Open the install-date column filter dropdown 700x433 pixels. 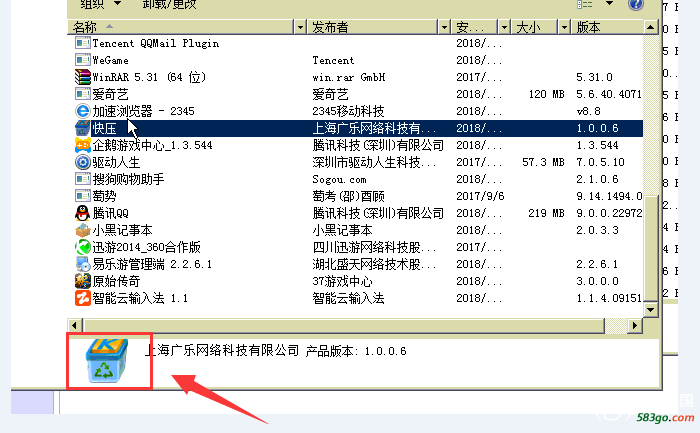(504, 28)
